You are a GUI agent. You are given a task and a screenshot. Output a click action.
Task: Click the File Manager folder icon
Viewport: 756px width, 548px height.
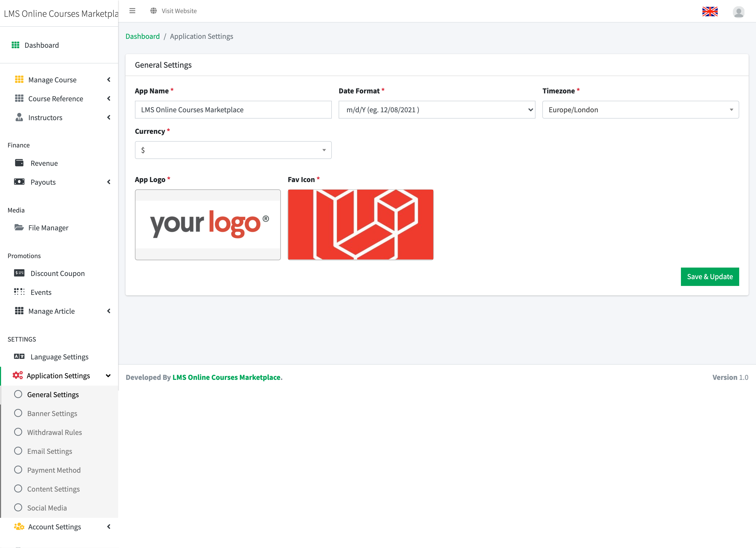(x=19, y=227)
